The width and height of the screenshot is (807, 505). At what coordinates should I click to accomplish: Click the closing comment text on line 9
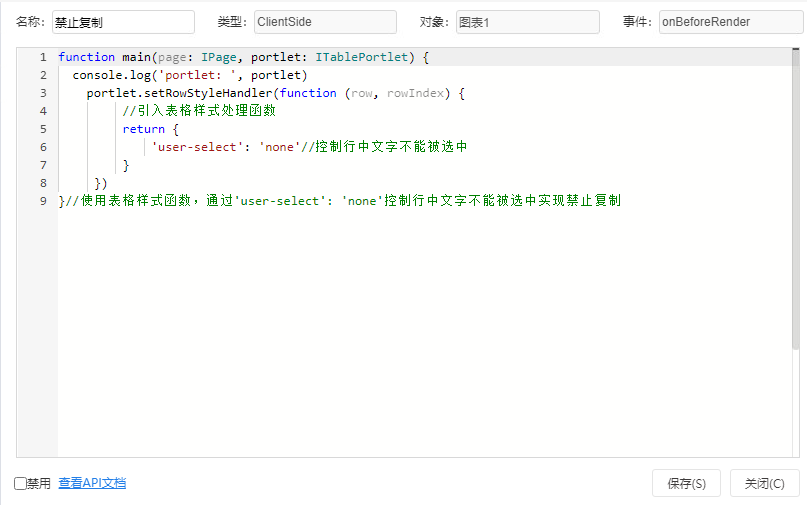pyautogui.click(x=344, y=201)
